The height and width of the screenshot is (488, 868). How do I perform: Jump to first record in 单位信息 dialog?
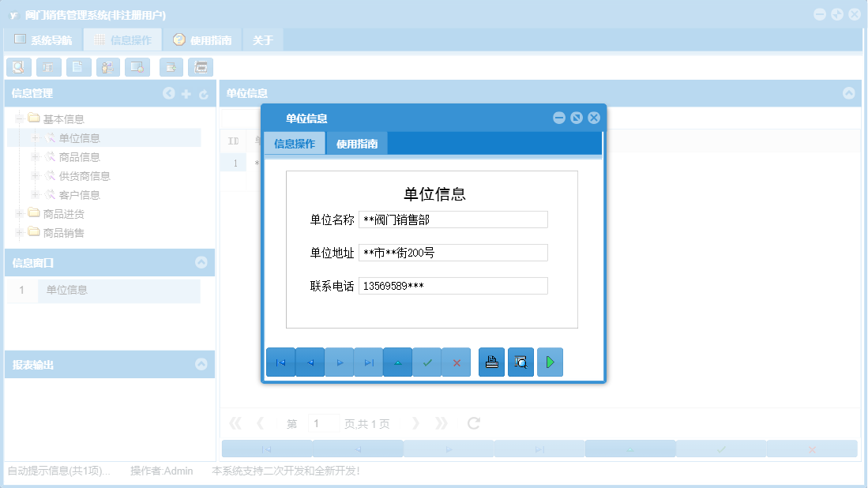click(280, 362)
